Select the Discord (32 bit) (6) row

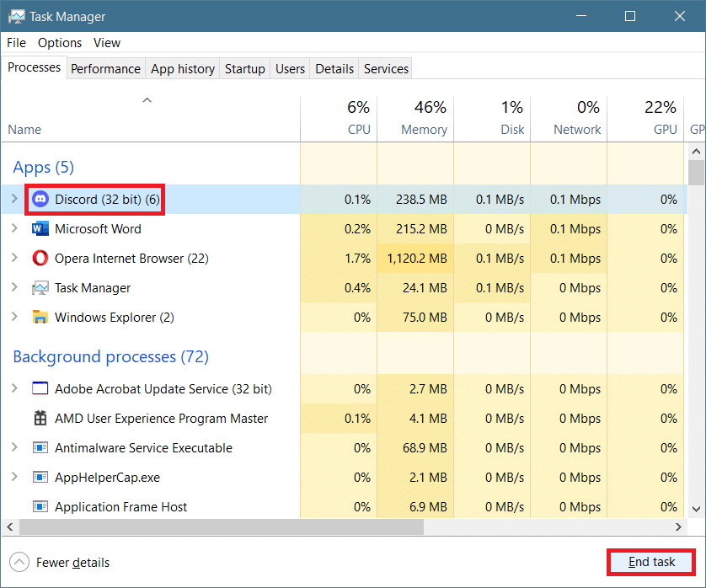(345, 199)
